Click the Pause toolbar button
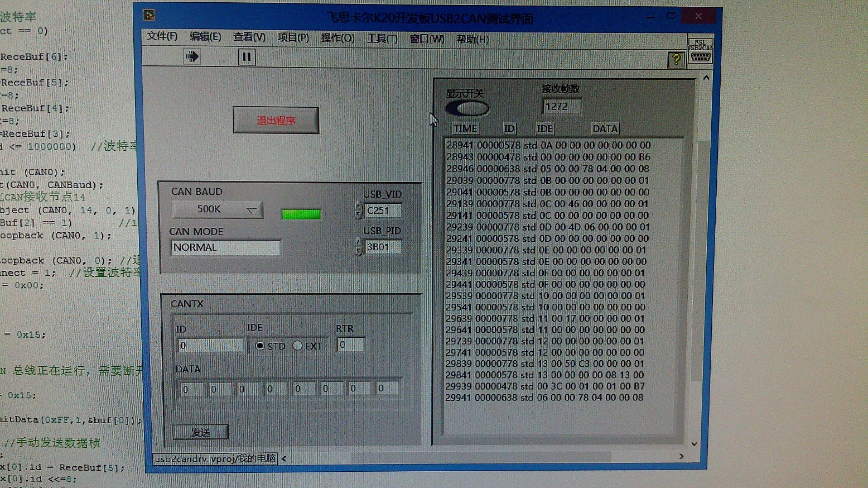The width and height of the screenshot is (868, 488). [x=246, y=57]
